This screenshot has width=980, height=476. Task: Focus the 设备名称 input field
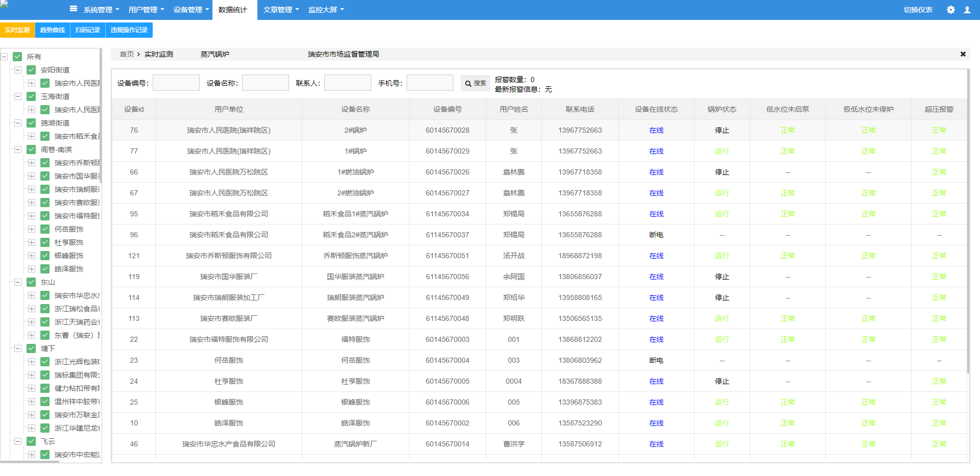click(266, 83)
